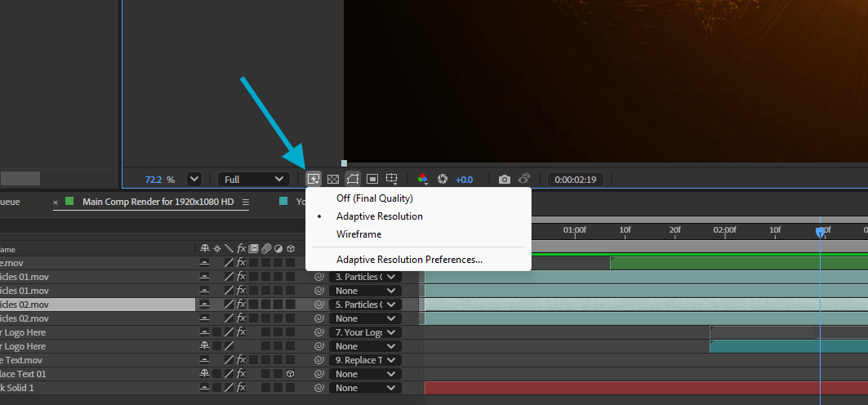Enable collapse transformations box on 'k Solid 1'
The height and width of the screenshot is (405, 868).
(x=217, y=388)
